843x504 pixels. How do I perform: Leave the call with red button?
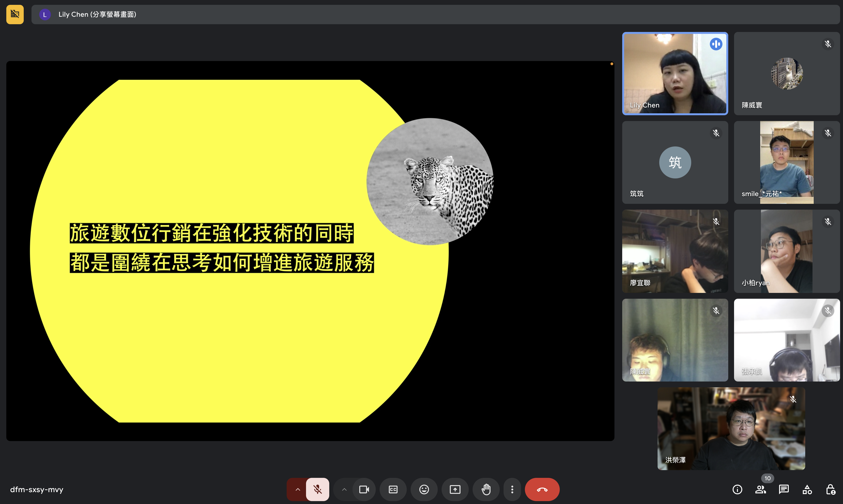(542, 489)
